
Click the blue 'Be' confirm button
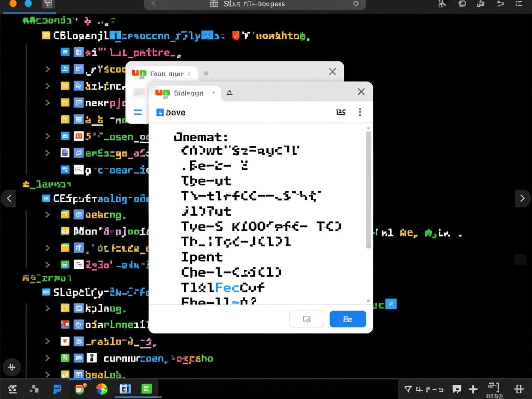347,319
